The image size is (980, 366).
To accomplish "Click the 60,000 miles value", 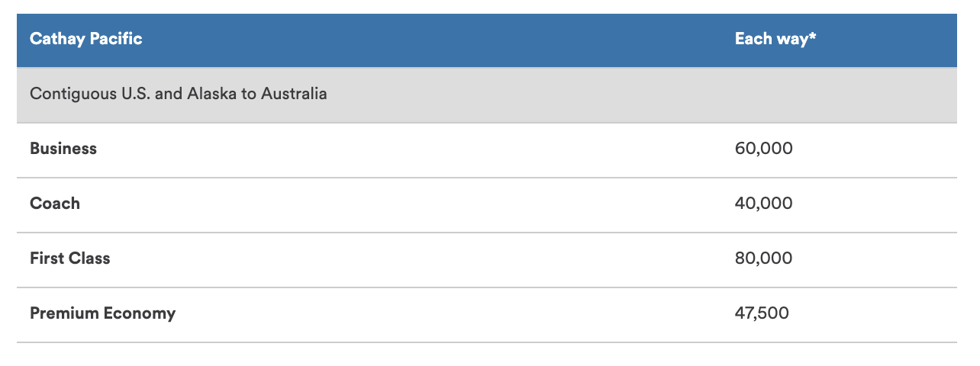I will pyautogui.click(x=764, y=149).
